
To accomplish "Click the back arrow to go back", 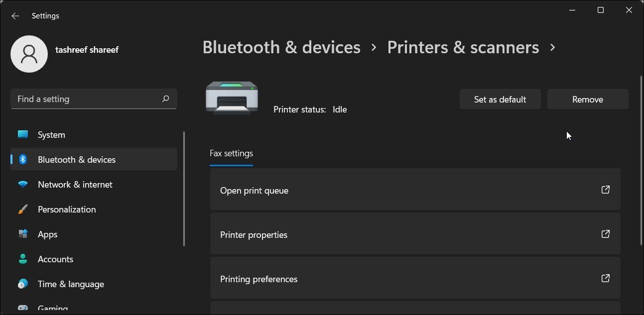I will click(x=15, y=15).
